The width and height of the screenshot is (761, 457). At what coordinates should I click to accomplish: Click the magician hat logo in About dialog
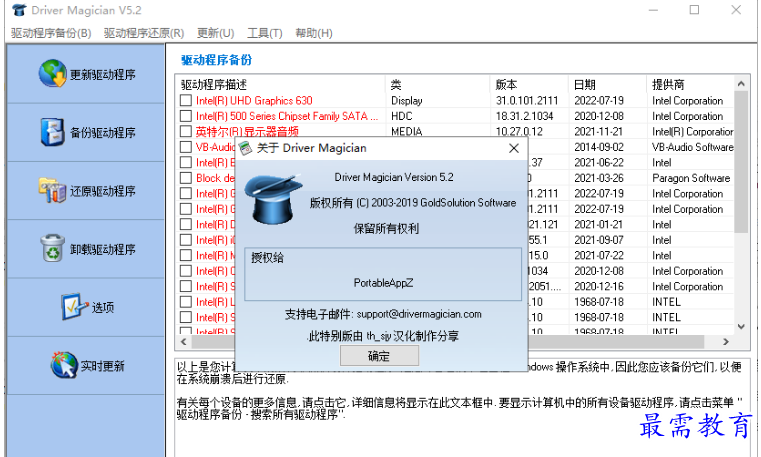click(272, 200)
